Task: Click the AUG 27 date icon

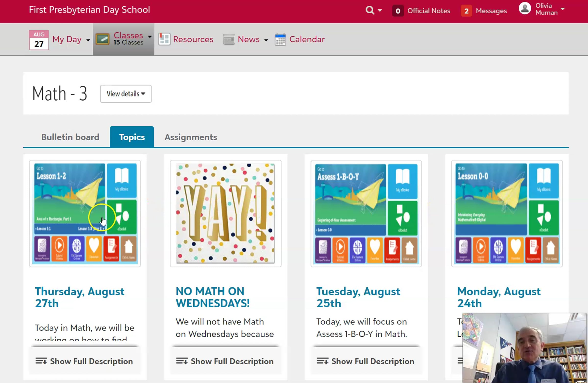Action: click(x=39, y=40)
